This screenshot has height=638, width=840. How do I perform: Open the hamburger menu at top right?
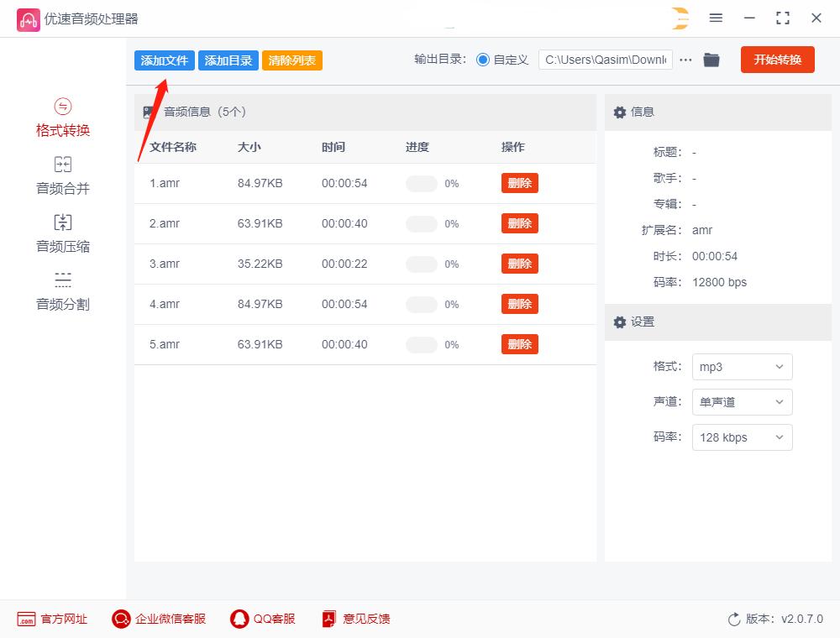click(x=717, y=18)
